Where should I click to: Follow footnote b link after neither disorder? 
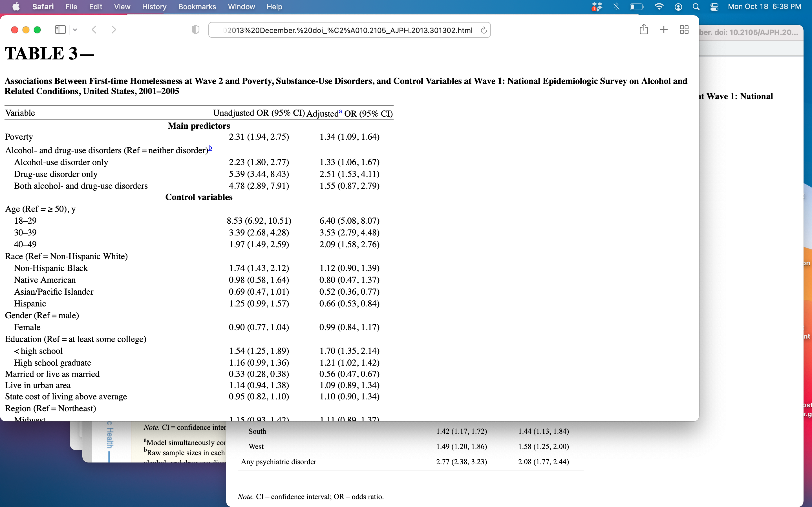pyautogui.click(x=210, y=148)
